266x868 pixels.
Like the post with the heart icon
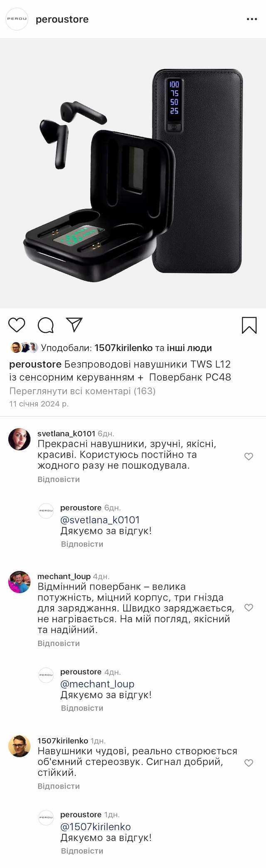pyautogui.click(x=17, y=325)
